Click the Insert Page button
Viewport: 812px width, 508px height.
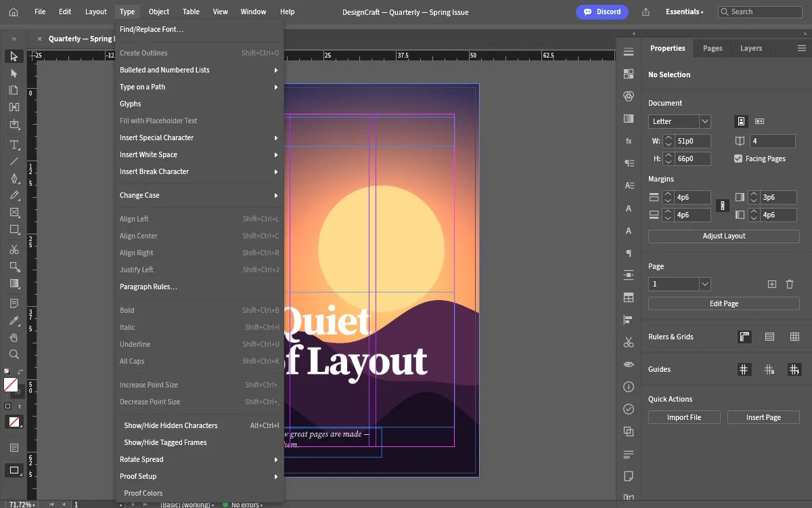click(x=763, y=417)
